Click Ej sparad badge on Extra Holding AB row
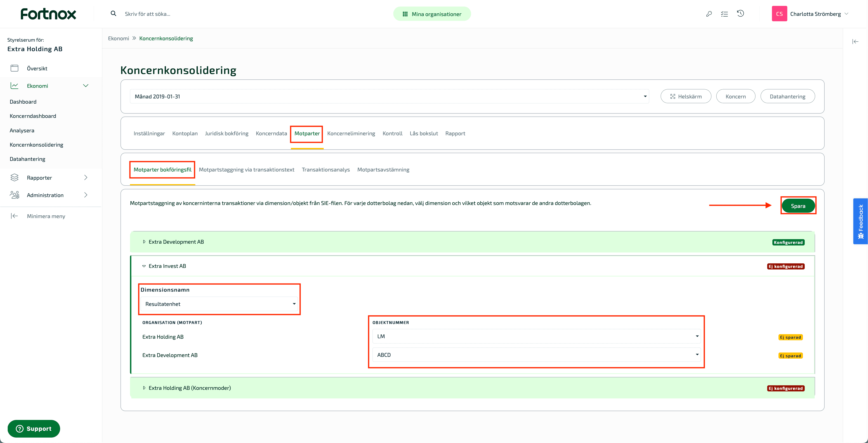Viewport: 868px width, 443px height. click(790, 337)
